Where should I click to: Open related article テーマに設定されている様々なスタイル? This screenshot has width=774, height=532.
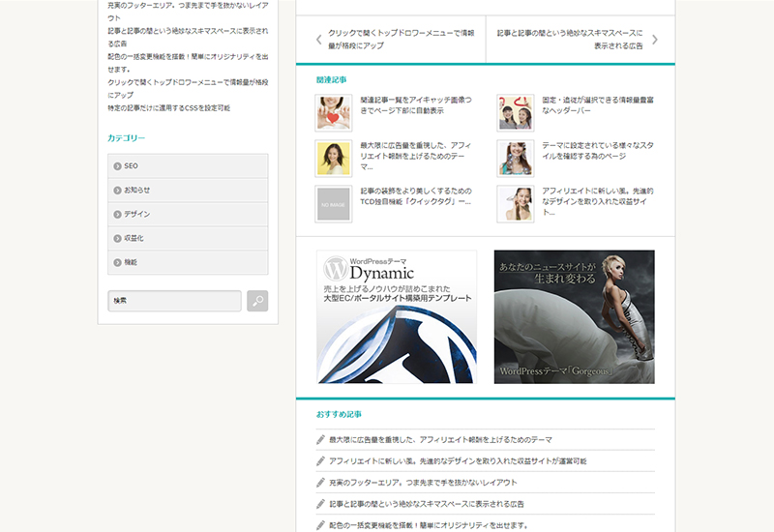coord(598,151)
